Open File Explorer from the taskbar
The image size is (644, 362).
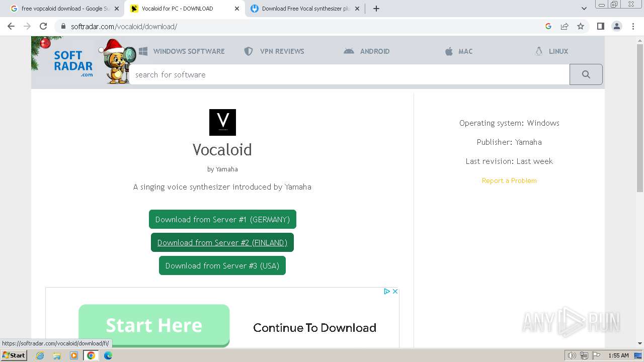point(57,355)
